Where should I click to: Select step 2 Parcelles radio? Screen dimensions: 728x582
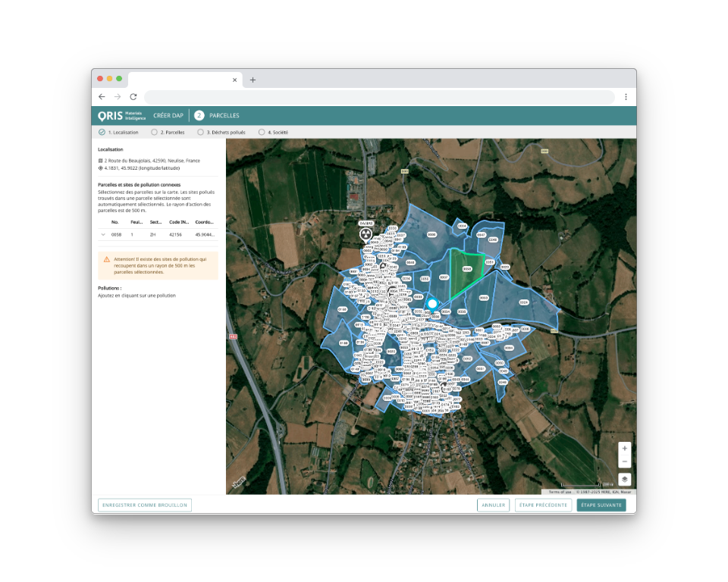click(x=155, y=132)
